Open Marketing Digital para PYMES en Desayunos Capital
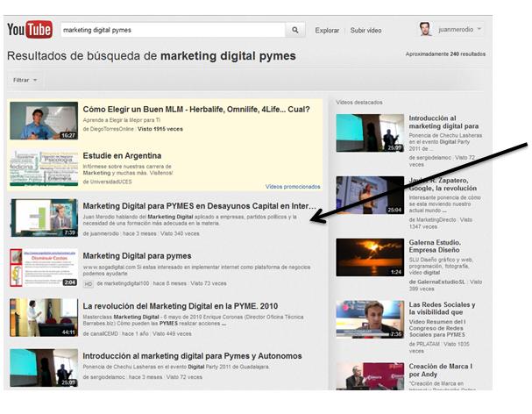532x414 pixels. tap(200, 206)
